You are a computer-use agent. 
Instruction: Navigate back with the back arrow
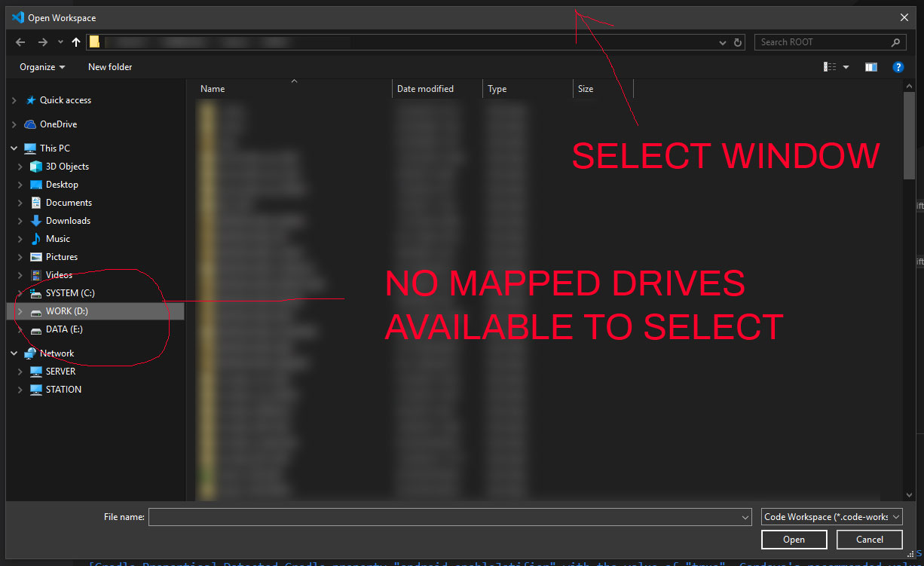(x=20, y=42)
